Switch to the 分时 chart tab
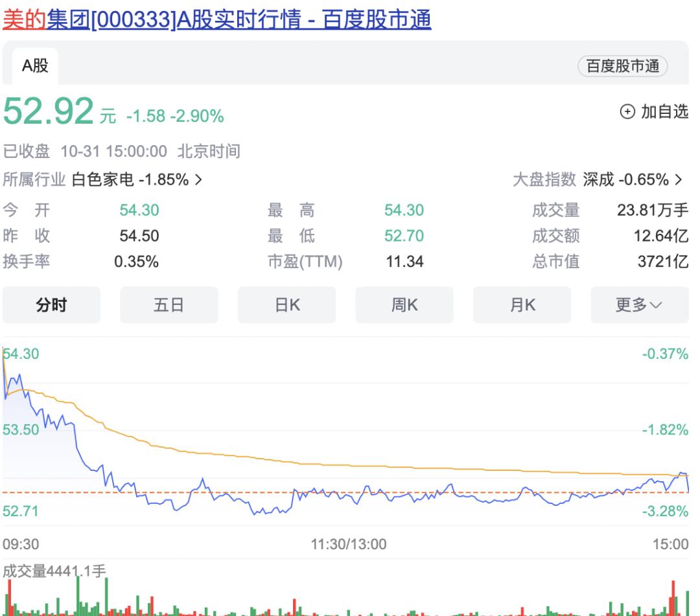 click(x=51, y=305)
